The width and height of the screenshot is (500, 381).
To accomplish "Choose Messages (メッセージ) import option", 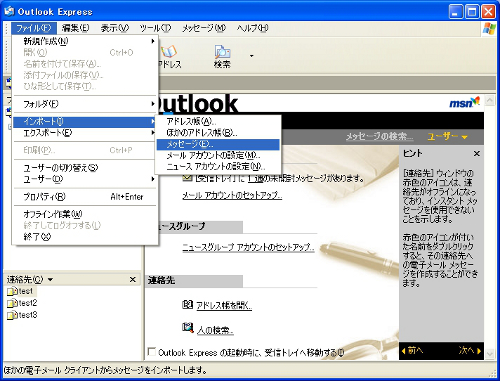I will (x=218, y=144).
